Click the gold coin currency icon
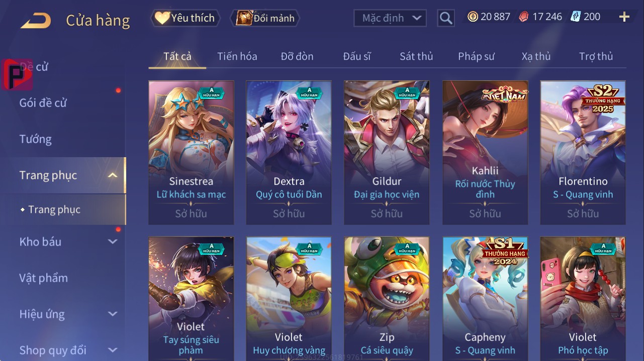The width and height of the screenshot is (644, 361). (x=473, y=17)
